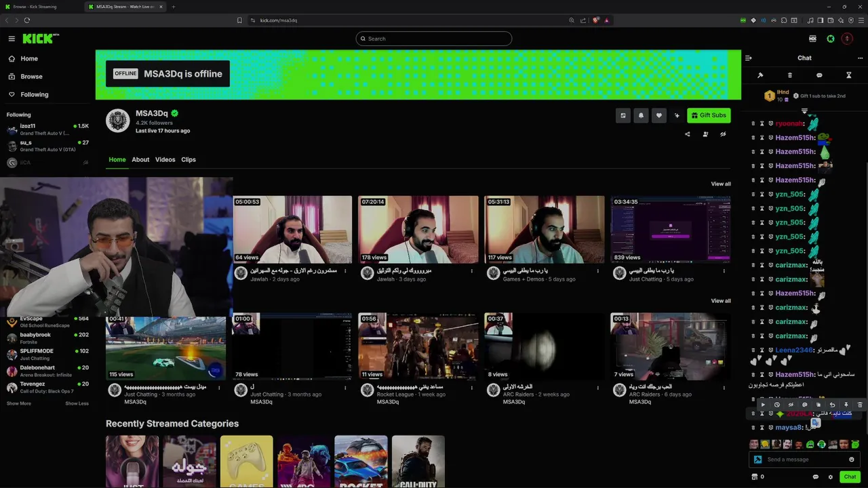Click the gavel icon in message input
The height and width of the screenshot is (488, 868).
click(x=758, y=460)
